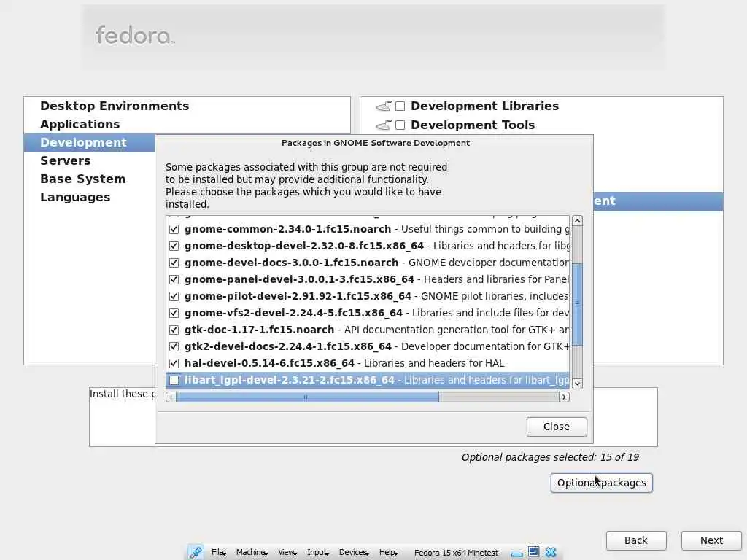Click package list scroll up arrow
The width and height of the screenshot is (747, 560).
[577, 220]
